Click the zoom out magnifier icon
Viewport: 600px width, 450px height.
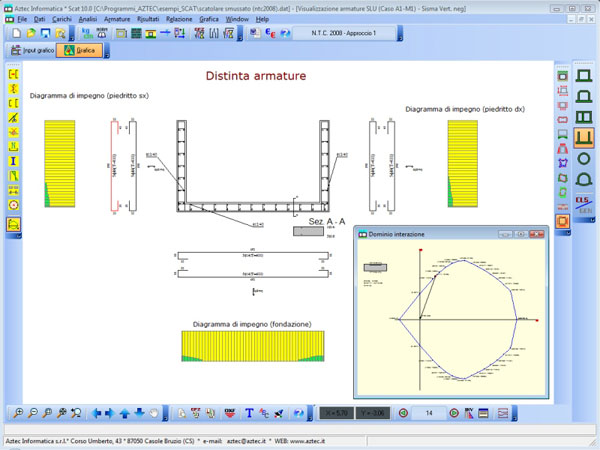coord(33,413)
